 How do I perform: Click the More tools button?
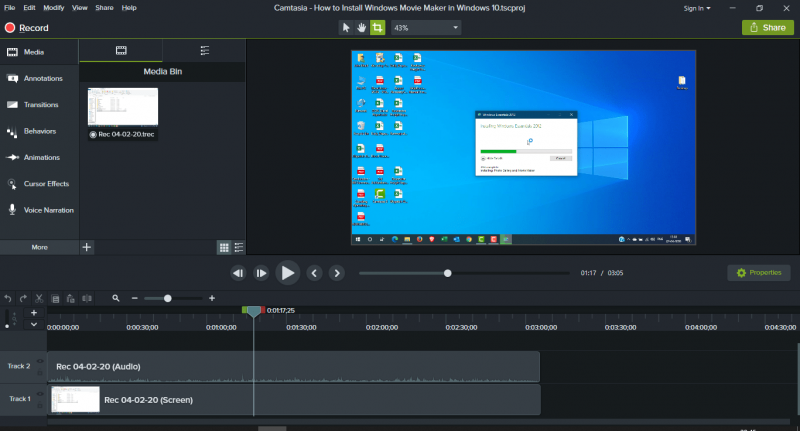pyautogui.click(x=39, y=247)
